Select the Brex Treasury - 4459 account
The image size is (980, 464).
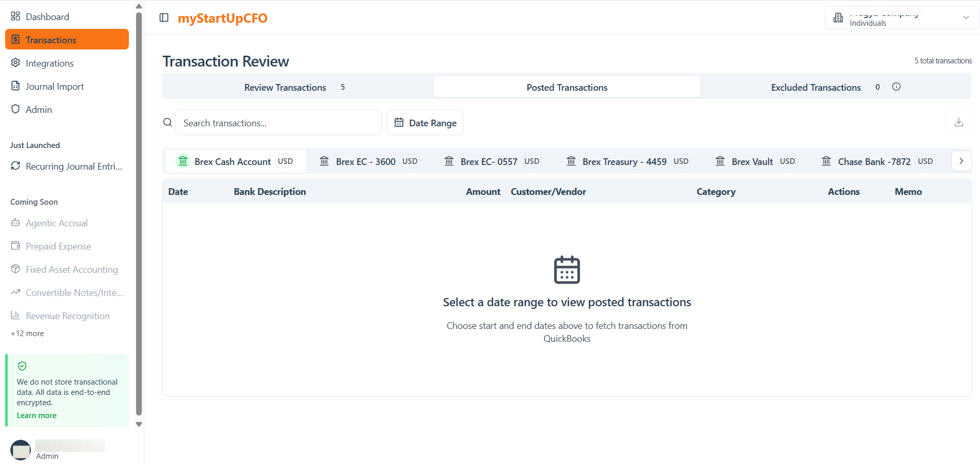pyautogui.click(x=628, y=161)
